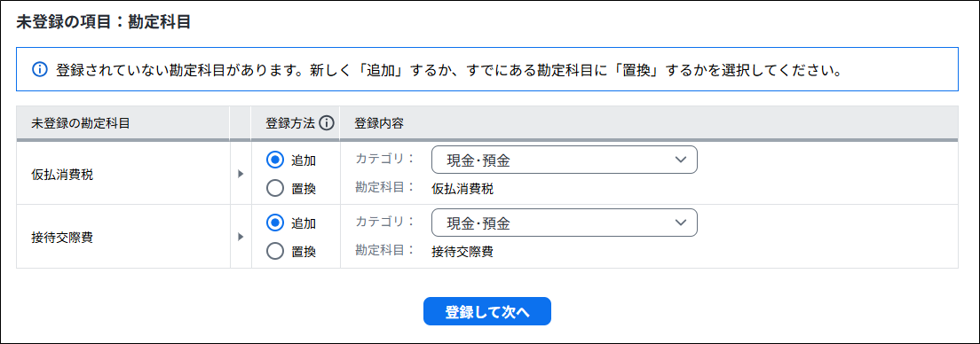Click the info icon beside 登録方法

(x=327, y=123)
